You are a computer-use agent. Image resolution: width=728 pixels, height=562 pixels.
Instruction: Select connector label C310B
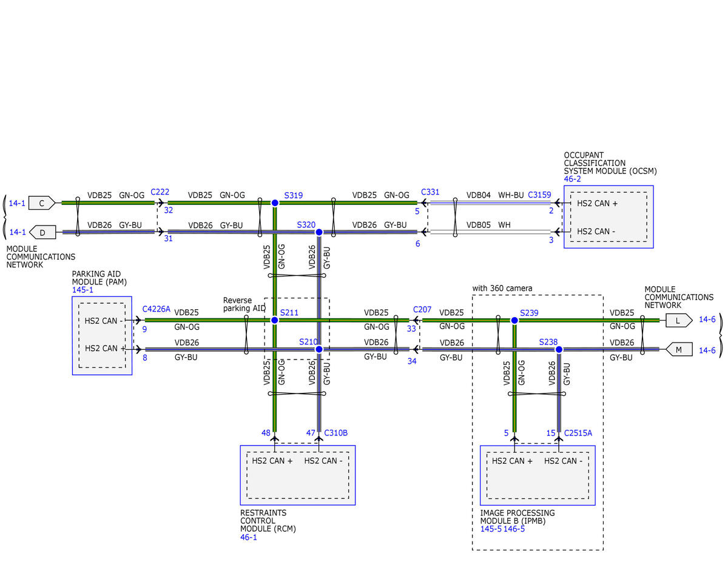[335, 433]
